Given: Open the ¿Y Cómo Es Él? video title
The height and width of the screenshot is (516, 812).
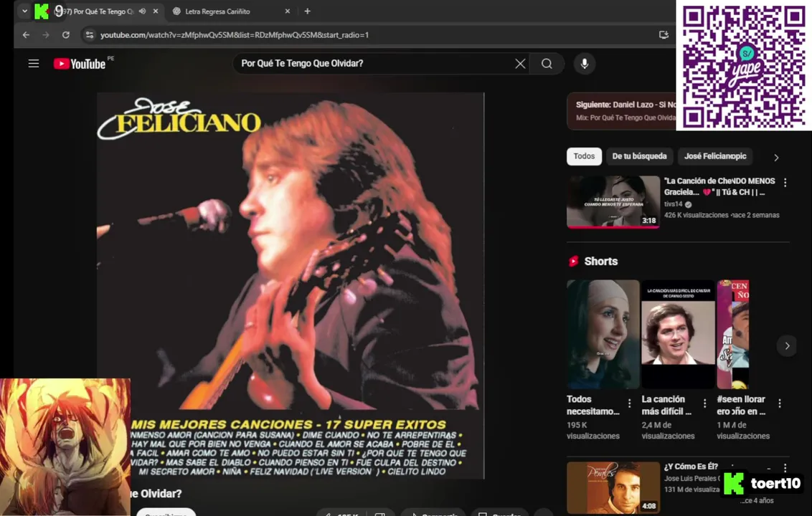Looking at the screenshot, I should [x=691, y=467].
